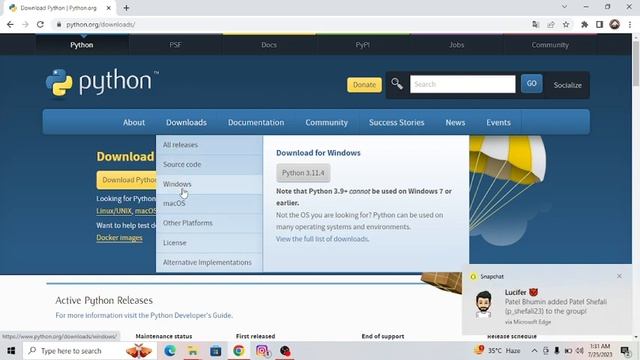
Task: Open the Socialize menu
Action: click(567, 85)
